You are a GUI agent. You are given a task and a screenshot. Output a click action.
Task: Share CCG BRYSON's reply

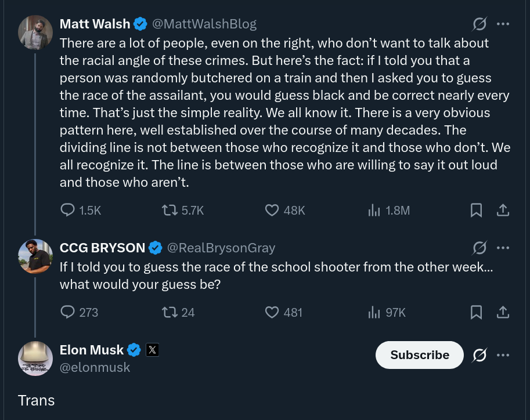(x=503, y=312)
